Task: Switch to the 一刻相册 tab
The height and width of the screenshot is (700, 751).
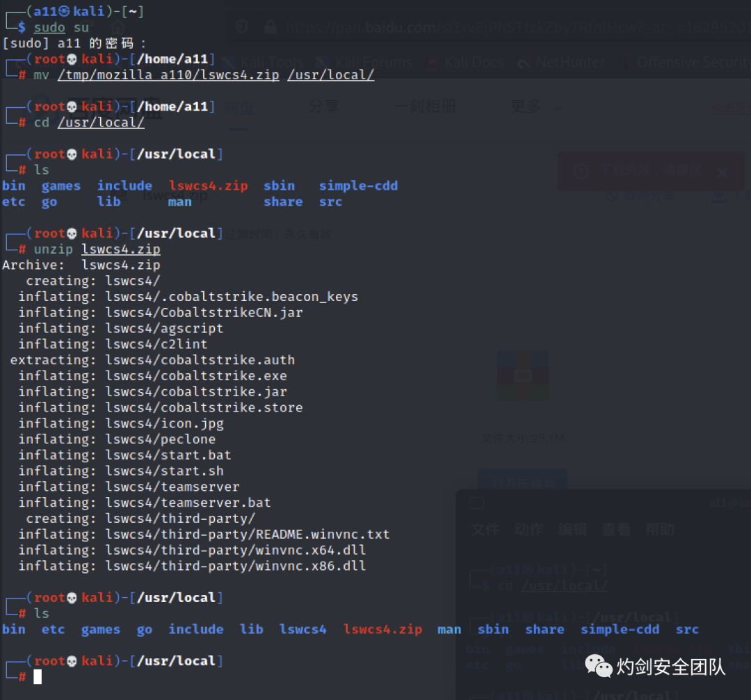Action: (426, 107)
